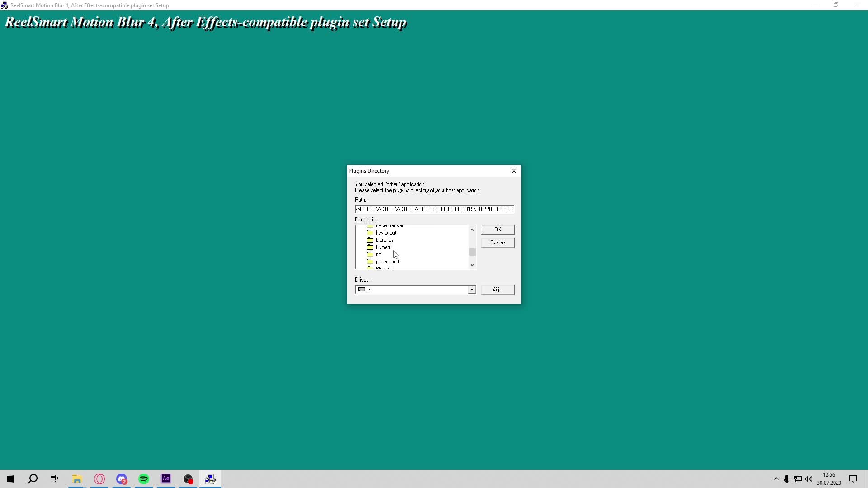Click inside the Path text field
The width and height of the screenshot is (868, 488).
click(x=434, y=209)
